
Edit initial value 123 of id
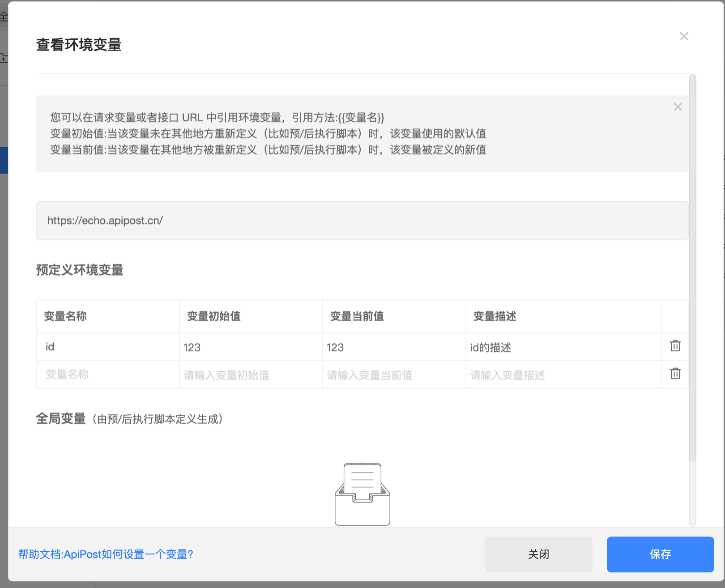(251, 347)
